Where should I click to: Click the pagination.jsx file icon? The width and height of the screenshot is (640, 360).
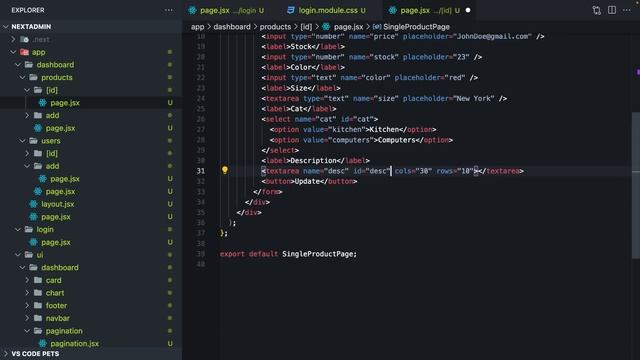pyautogui.click(x=43, y=344)
